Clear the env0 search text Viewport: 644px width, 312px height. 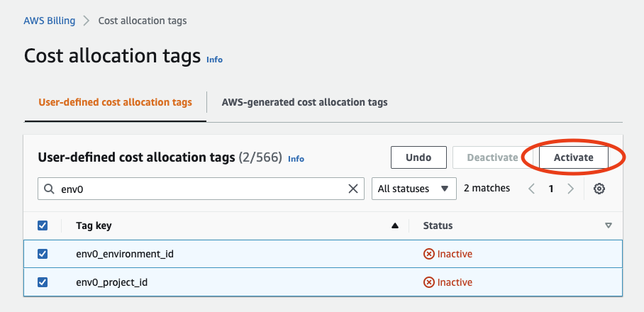(352, 189)
